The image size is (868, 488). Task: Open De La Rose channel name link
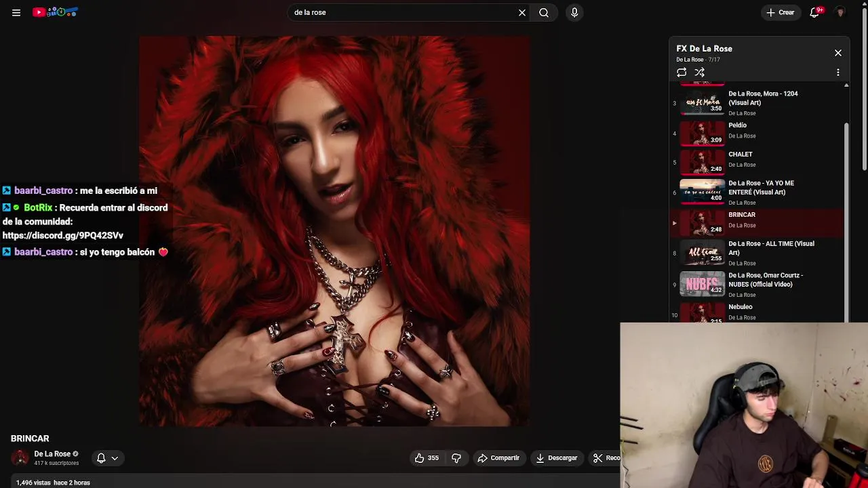[x=52, y=454]
